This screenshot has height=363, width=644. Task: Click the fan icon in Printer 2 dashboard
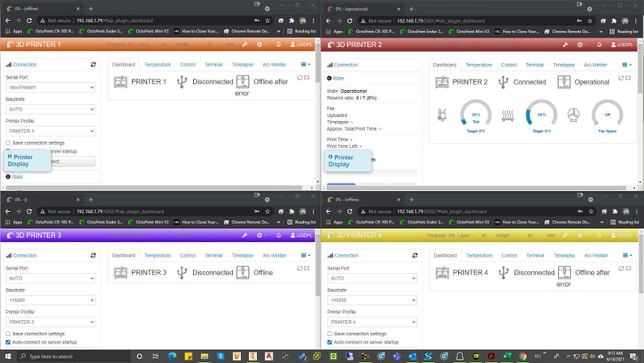click(573, 115)
